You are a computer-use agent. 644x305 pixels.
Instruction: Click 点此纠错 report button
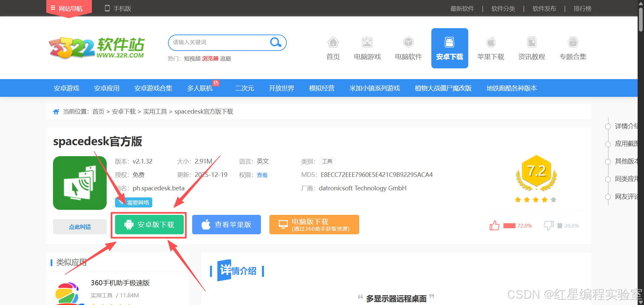coord(80,227)
